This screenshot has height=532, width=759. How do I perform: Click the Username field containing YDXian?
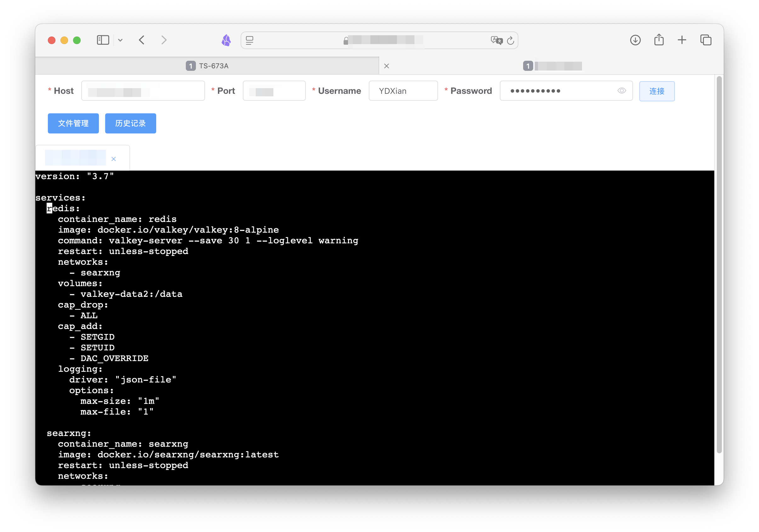click(x=403, y=91)
